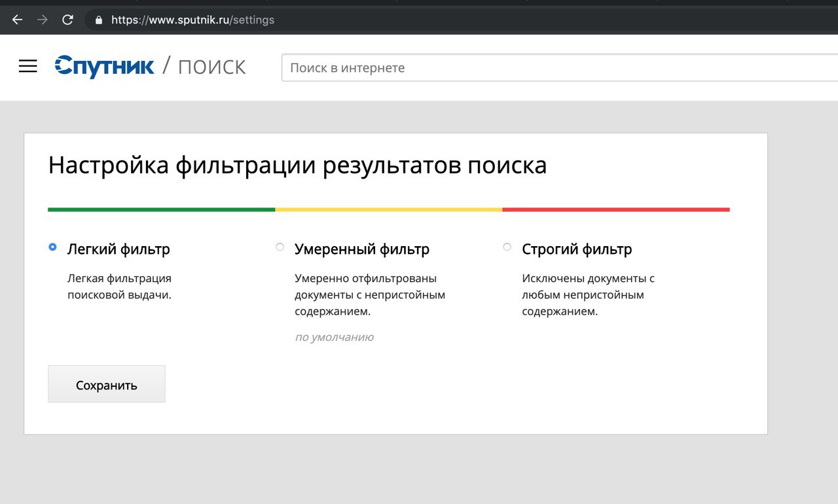
Task: Go back with the browser back arrow
Action: (18, 20)
